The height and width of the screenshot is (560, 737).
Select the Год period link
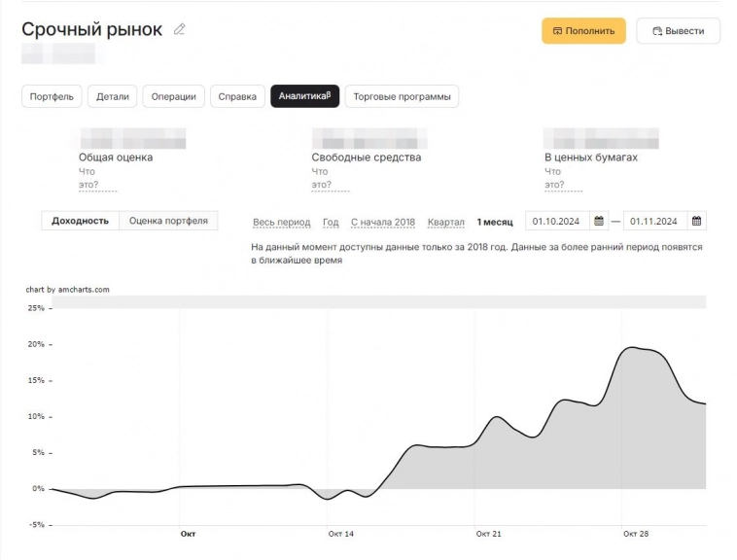pos(331,222)
